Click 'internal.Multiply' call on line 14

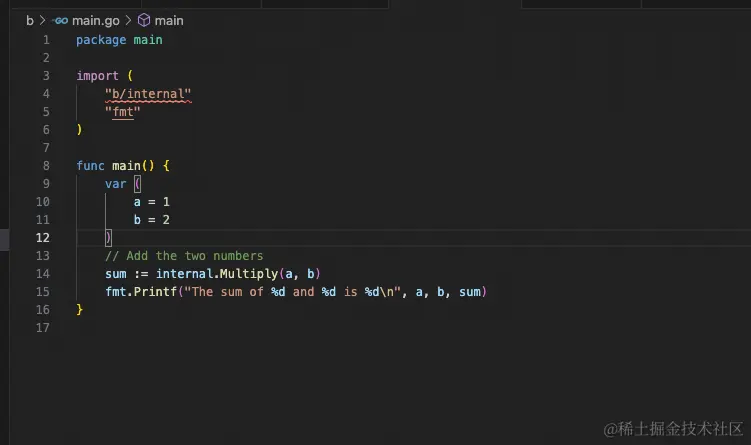click(217, 274)
